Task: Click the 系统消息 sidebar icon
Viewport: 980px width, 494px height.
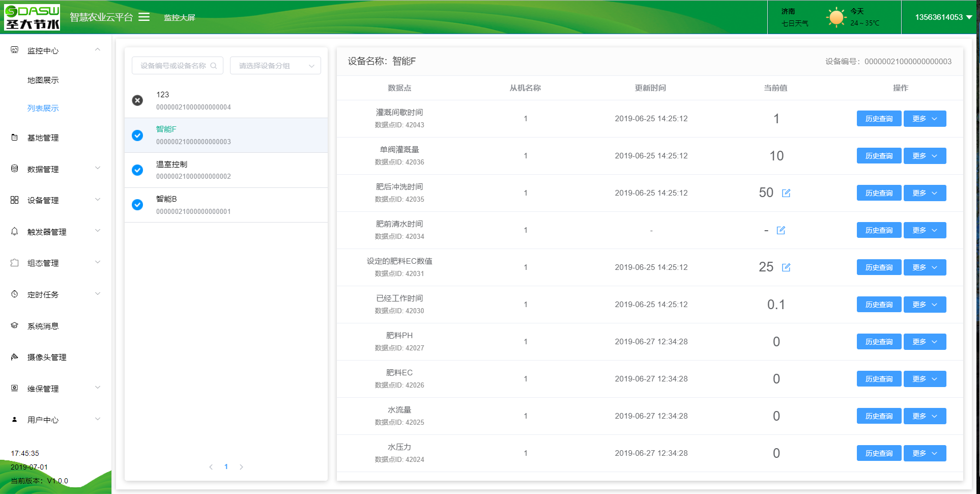Action: (15, 326)
